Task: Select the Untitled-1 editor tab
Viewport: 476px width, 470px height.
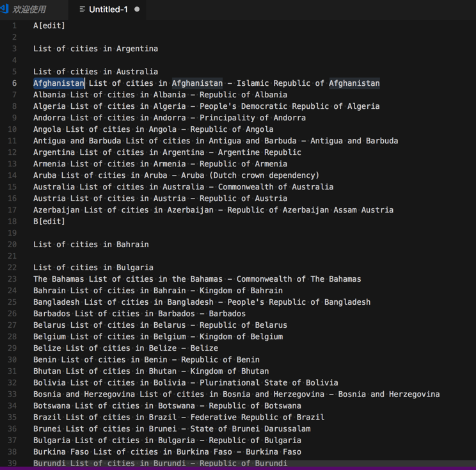Action: click(x=107, y=10)
